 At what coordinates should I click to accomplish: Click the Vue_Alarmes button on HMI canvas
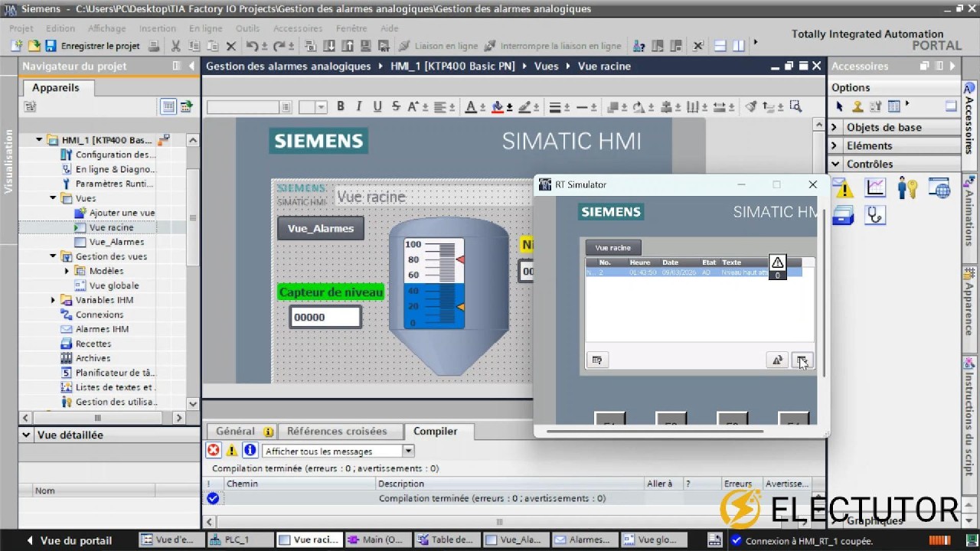point(321,228)
